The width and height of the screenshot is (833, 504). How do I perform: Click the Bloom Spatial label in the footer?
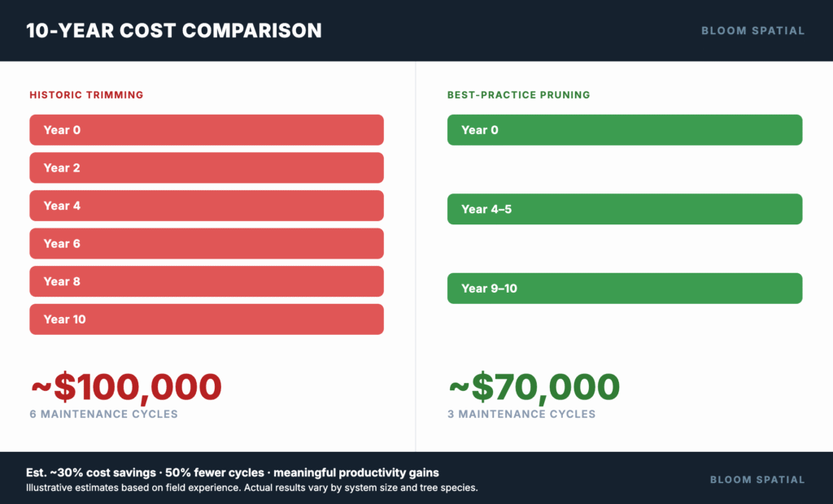pos(757,480)
